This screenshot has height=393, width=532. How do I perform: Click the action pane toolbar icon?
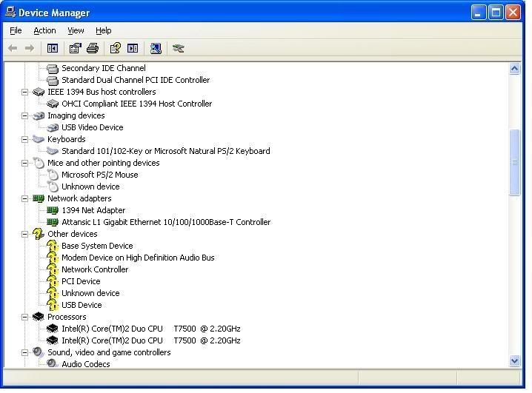click(x=133, y=48)
